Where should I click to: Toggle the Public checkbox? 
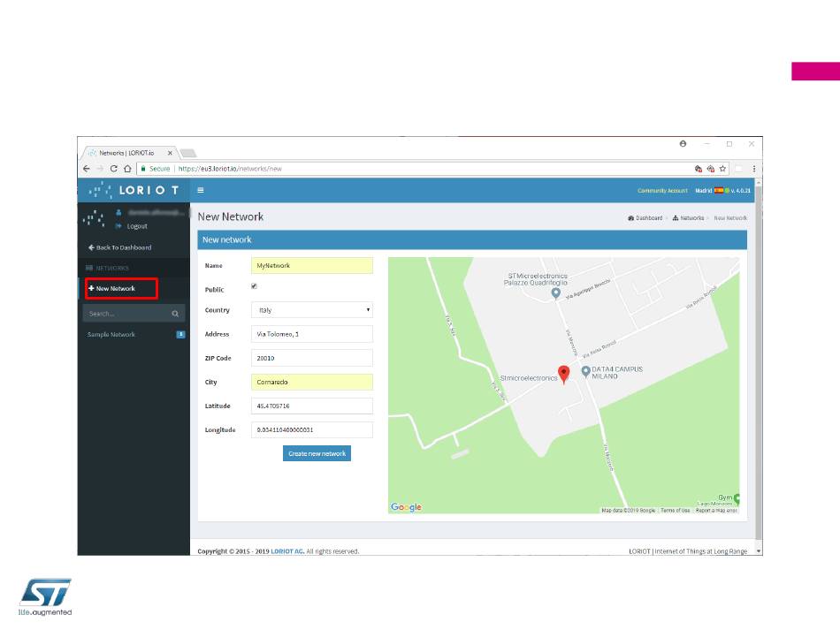pos(254,286)
